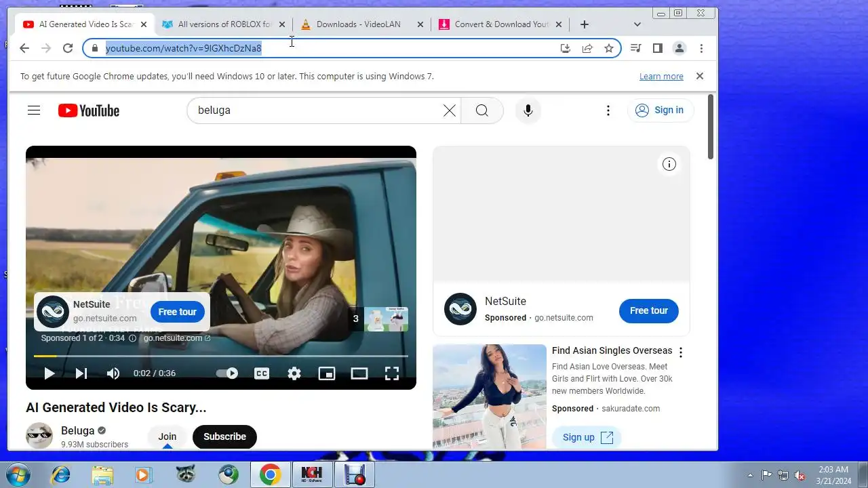Image resolution: width=868 pixels, height=488 pixels.
Task: Click the Learn more link
Action: click(661, 77)
